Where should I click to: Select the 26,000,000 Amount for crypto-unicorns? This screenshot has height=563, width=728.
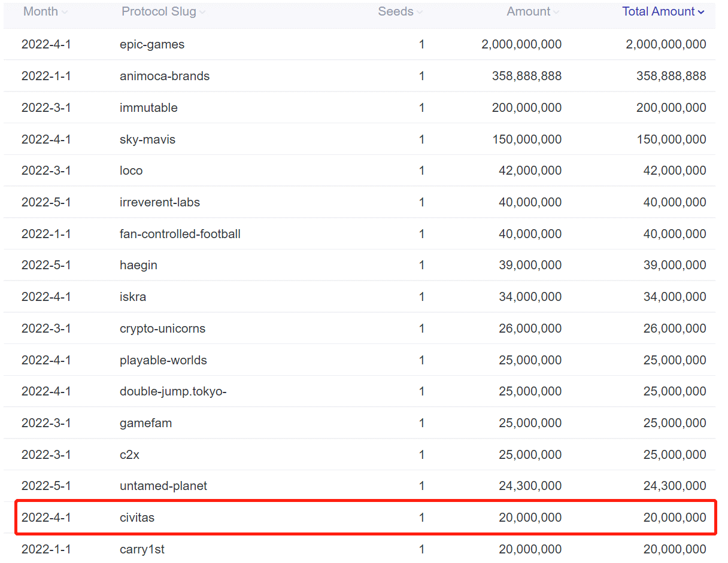530,328
